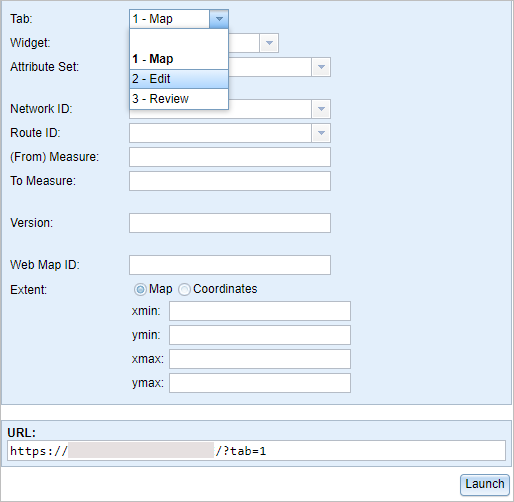The width and height of the screenshot is (514, 502).
Task: Click into the To Measure field
Action: point(230,181)
